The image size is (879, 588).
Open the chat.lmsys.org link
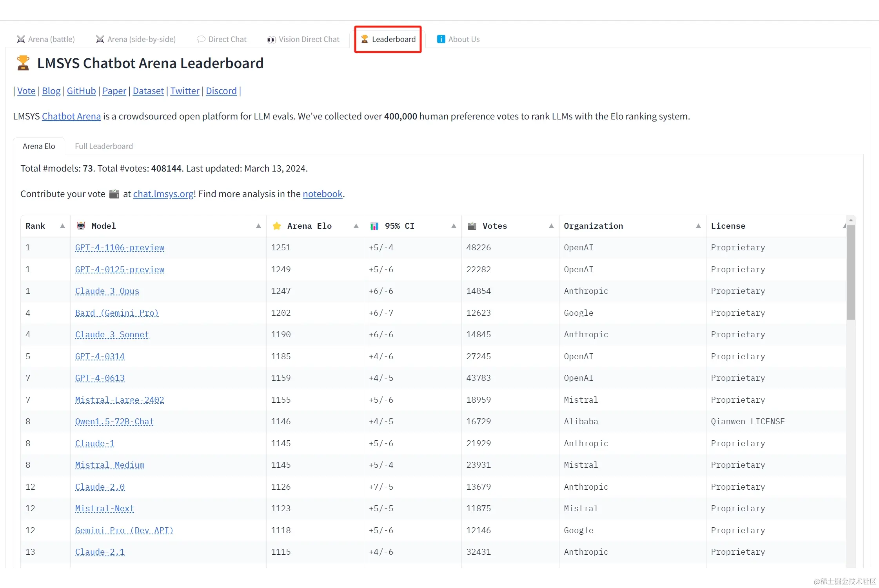pyautogui.click(x=163, y=194)
